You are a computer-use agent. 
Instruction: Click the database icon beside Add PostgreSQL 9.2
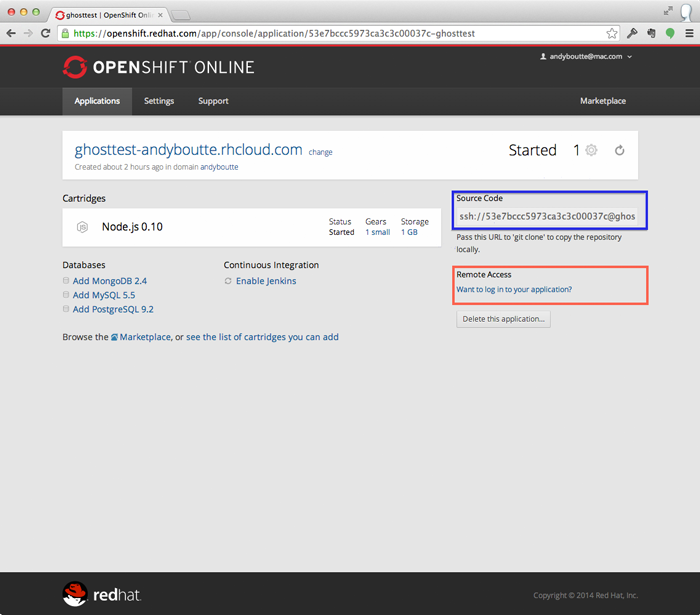tap(66, 309)
